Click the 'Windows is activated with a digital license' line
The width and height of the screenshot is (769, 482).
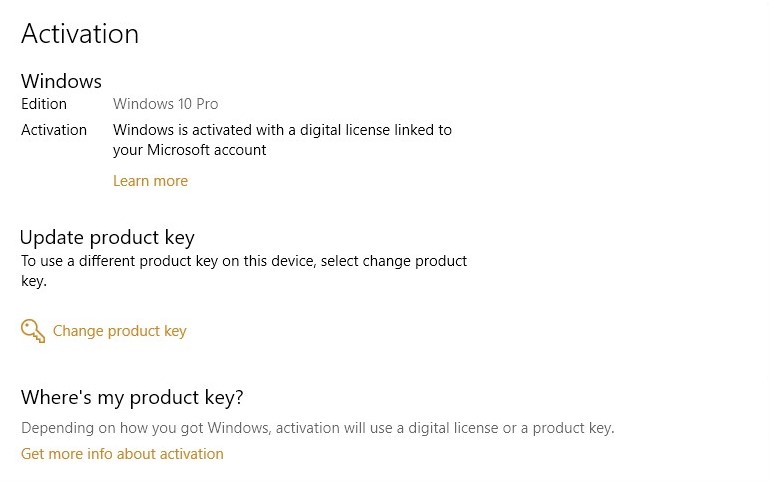(282, 130)
